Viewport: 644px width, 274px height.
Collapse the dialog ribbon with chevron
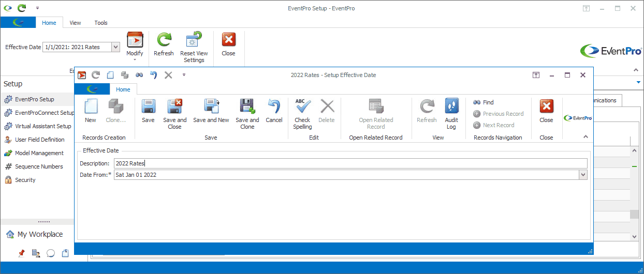tap(586, 137)
